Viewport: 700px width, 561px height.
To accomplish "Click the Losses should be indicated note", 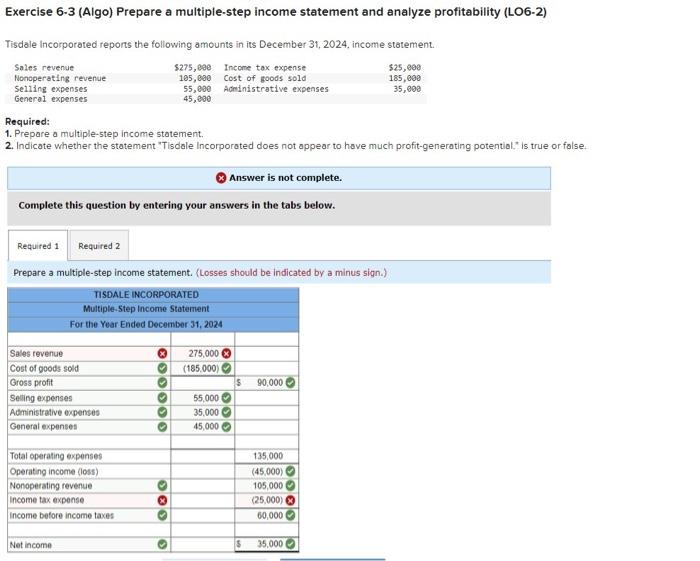I will (x=291, y=273).
